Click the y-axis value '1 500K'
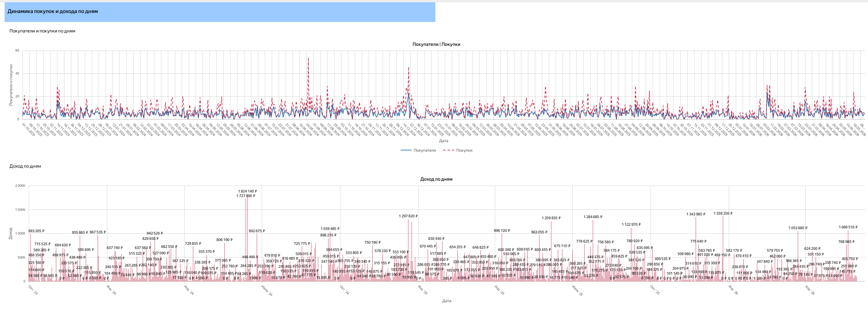This screenshot has width=868, height=309. click(x=20, y=210)
